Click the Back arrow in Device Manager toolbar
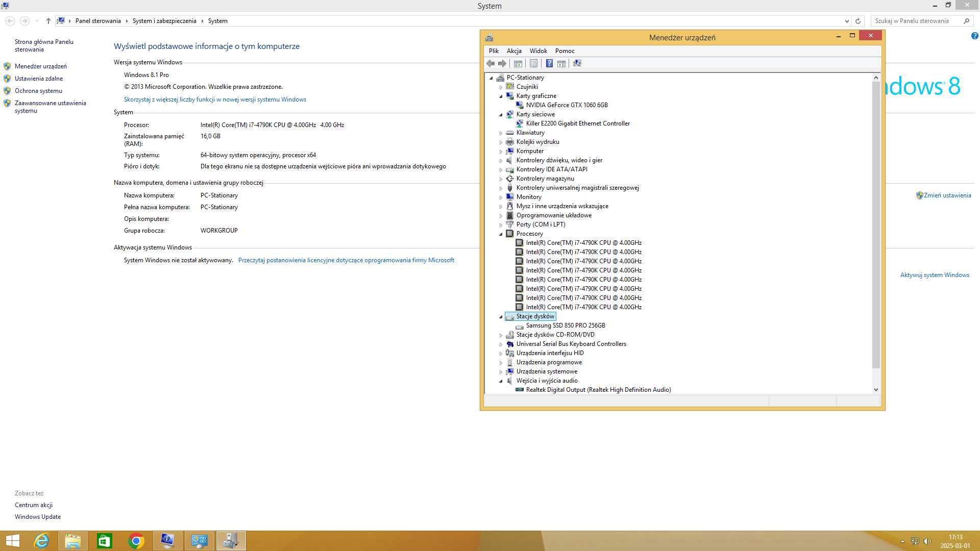 pyautogui.click(x=491, y=63)
